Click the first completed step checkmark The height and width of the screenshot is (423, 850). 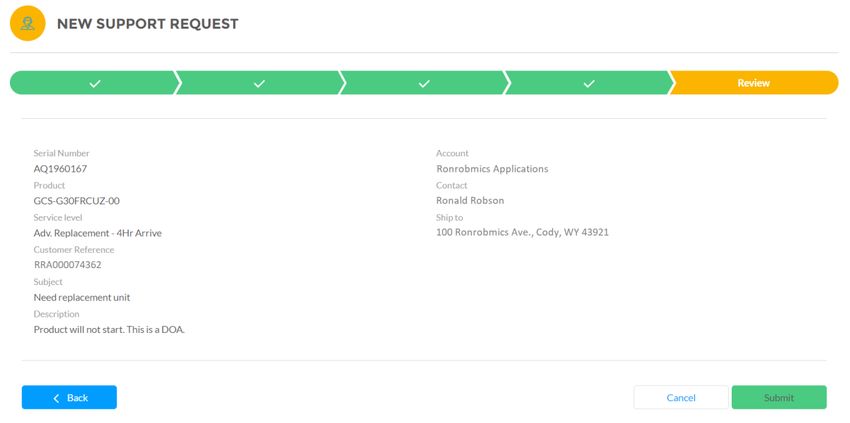coord(95,84)
